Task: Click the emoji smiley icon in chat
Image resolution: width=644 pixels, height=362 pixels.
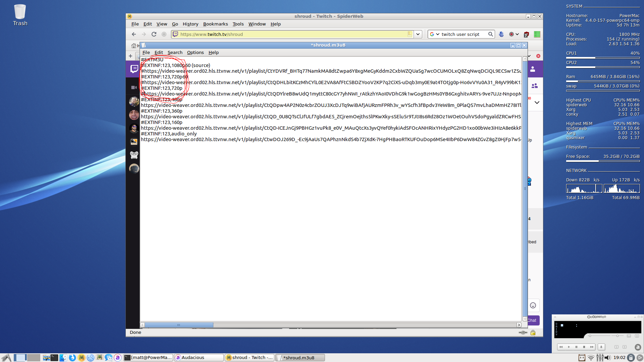Action: point(533,305)
